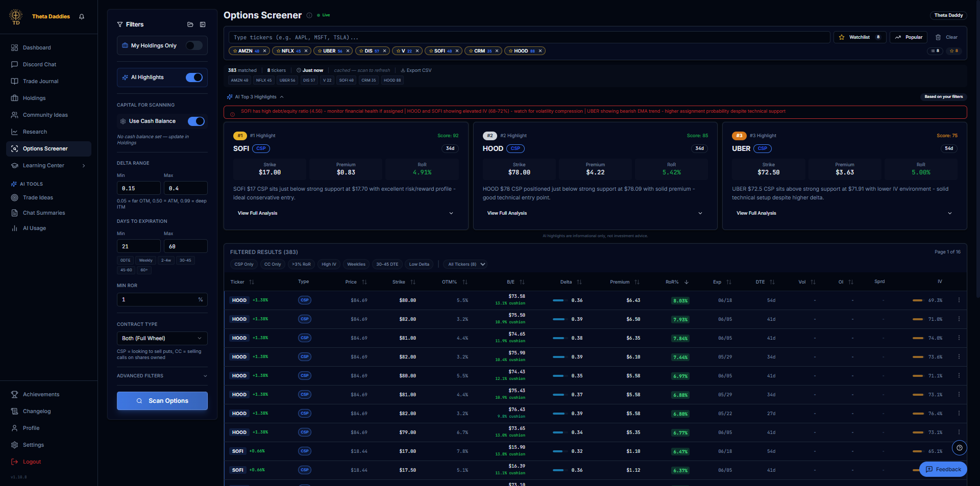Toggle the Weeklies filter chip
The width and height of the screenshot is (980, 486).
pos(356,264)
